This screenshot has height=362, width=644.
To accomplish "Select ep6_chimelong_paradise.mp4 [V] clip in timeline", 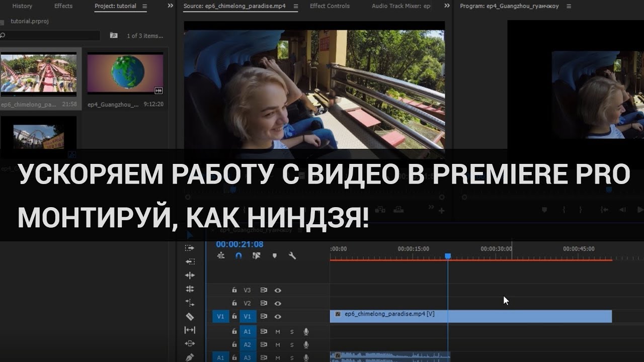I will coord(471,316).
